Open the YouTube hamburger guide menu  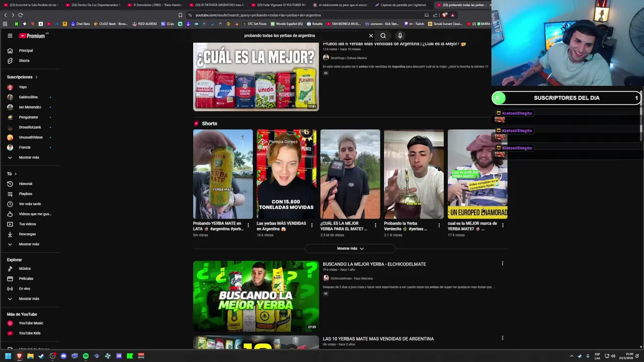[x=10, y=36]
